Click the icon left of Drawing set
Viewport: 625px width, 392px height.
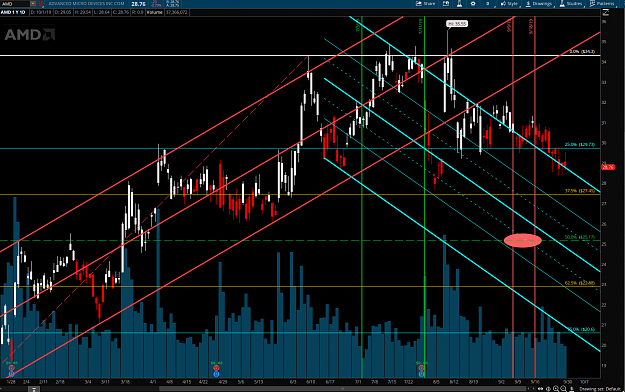point(572,389)
